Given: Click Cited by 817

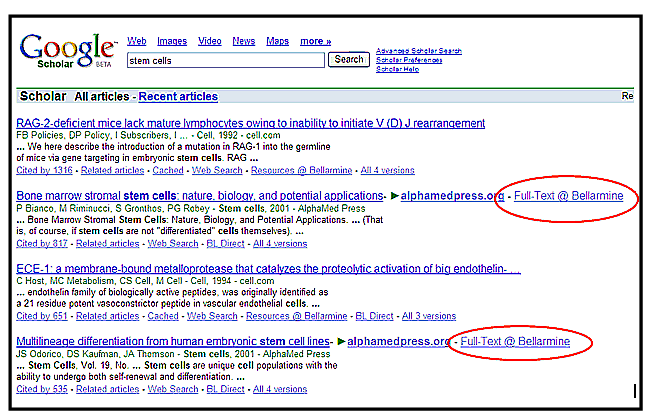Looking at the screenshot, I should [42, 243].
